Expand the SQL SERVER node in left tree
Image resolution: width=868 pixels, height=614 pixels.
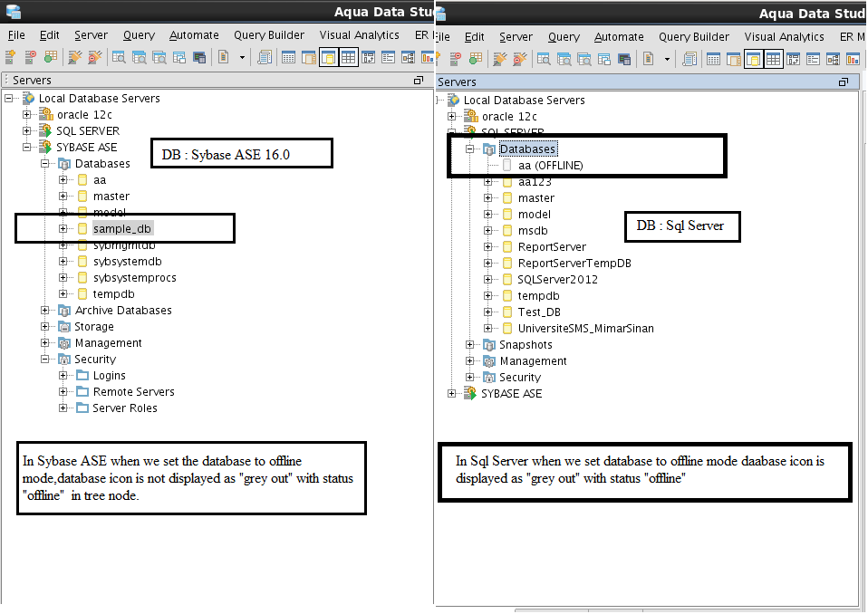point(26,131)
